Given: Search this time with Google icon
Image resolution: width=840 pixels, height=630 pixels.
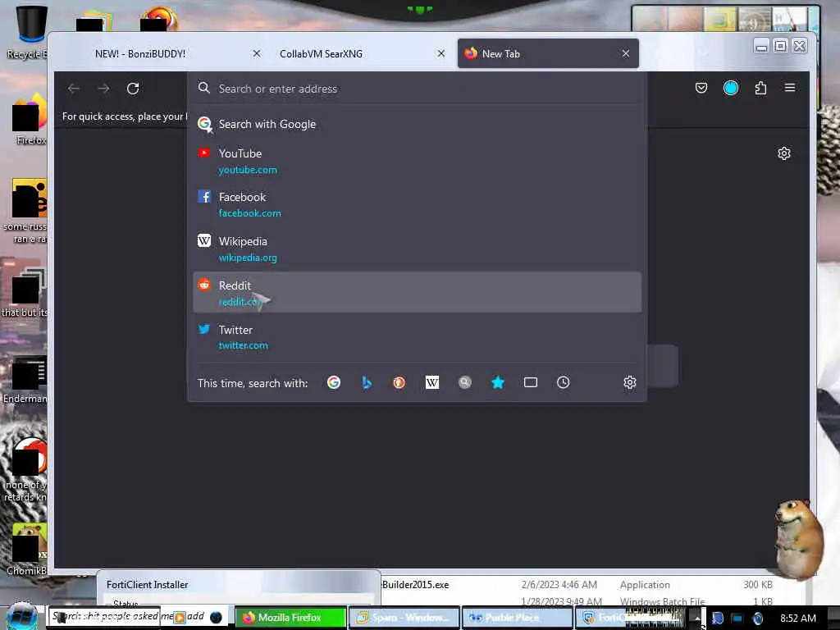Looking at the screenshot, I should point(334,382).
